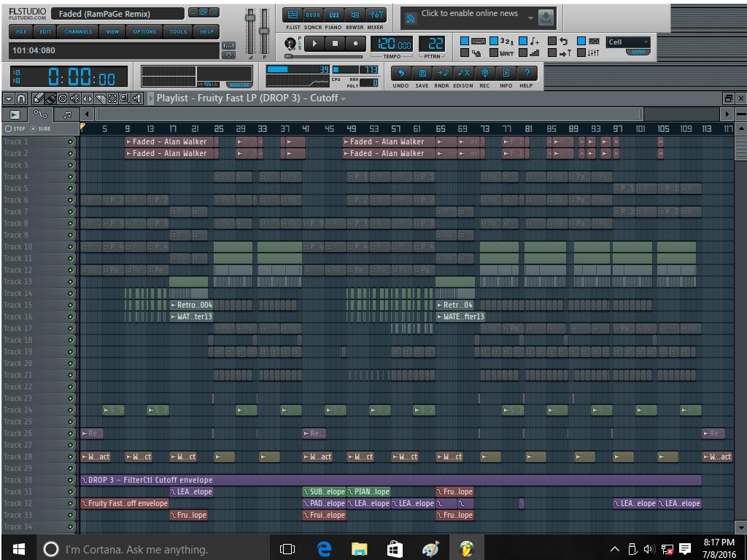This screenshot has height=560, width=747.
Task: Open the OPTIONS menu
Action: [x=145, y=31]
